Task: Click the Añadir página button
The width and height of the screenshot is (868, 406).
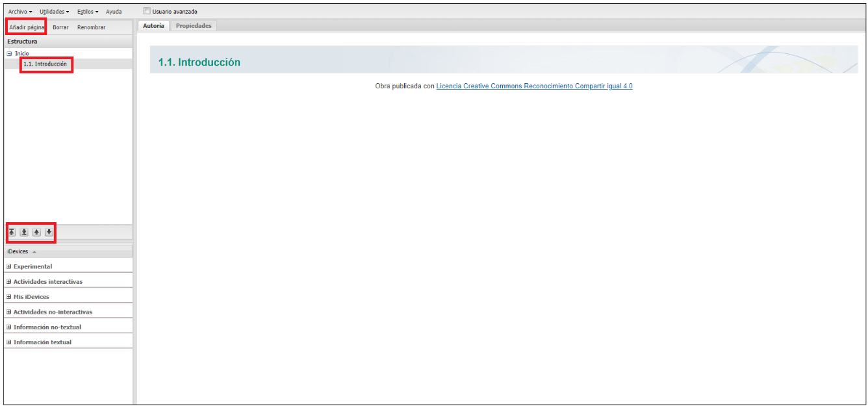Action: 27,27
